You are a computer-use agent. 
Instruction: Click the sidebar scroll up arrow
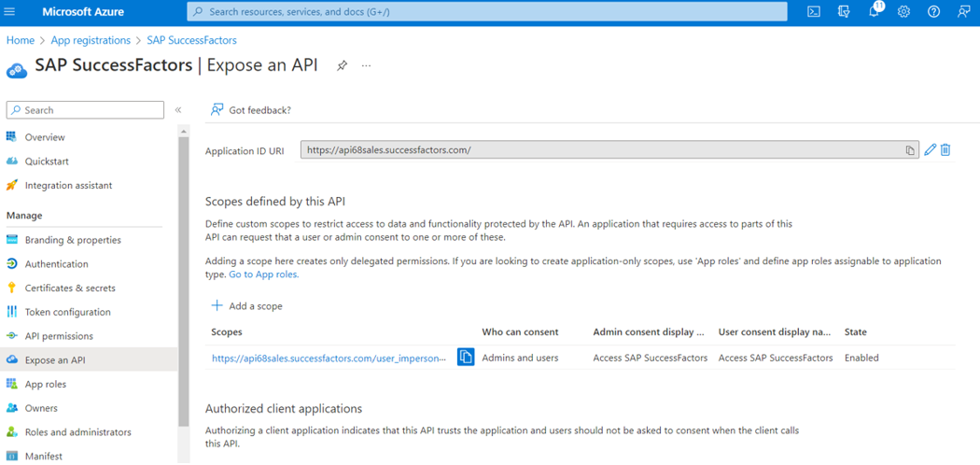183,132
